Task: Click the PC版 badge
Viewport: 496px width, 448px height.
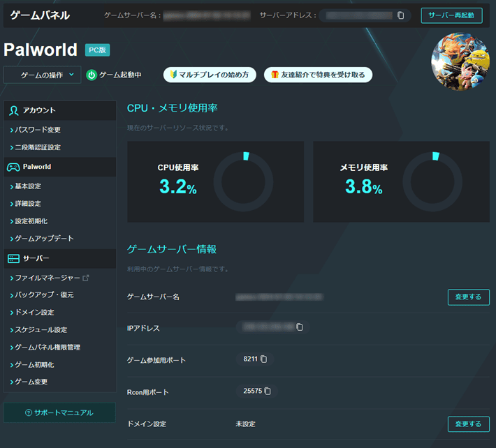Action: 97,50
